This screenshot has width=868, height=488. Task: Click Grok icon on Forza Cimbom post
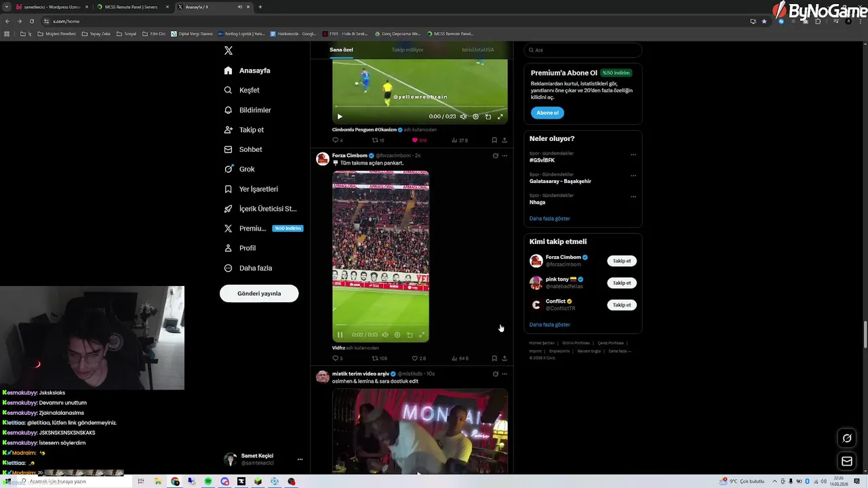coord(495,156)
